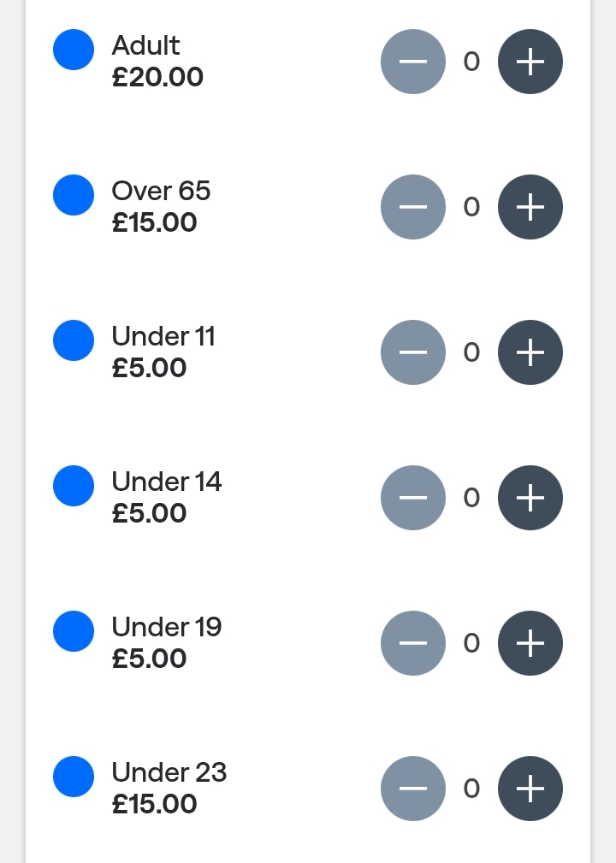
Task: Click the blue dot by Under 19
Action: coord(74,631)
